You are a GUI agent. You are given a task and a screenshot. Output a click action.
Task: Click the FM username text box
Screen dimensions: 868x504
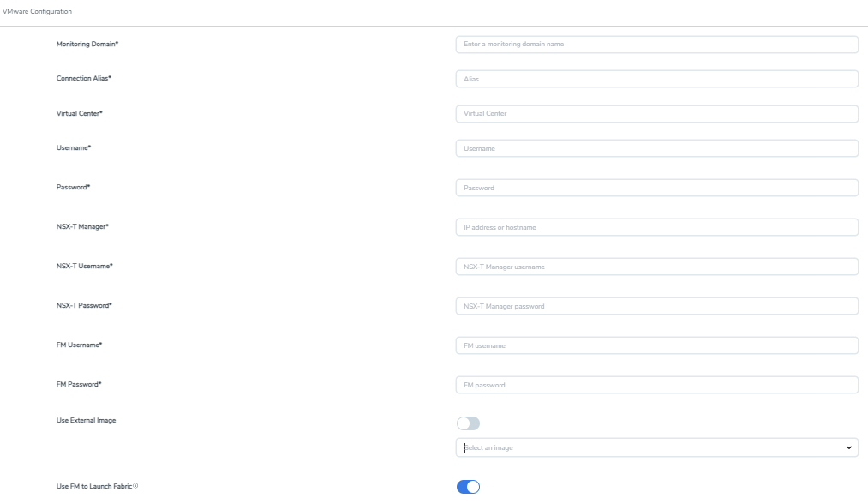[x=656, y=345]
